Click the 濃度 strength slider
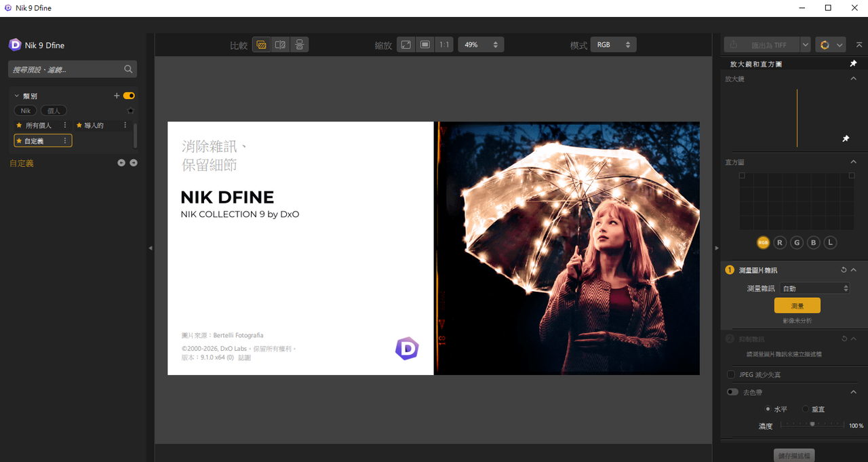The height and width of the screenshot is (462, 868). pyautogui.click(x=812, y=425)
